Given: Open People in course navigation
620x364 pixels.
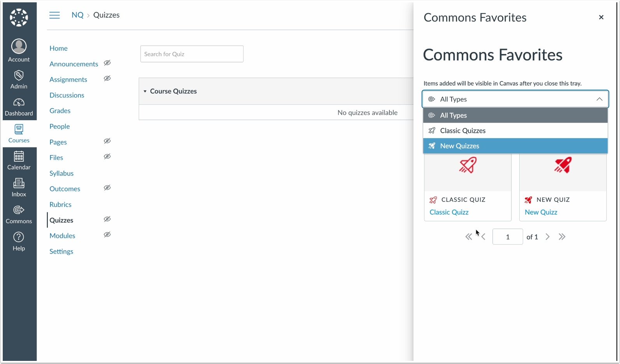Looking at the screenshot, I should click(60, 126).
